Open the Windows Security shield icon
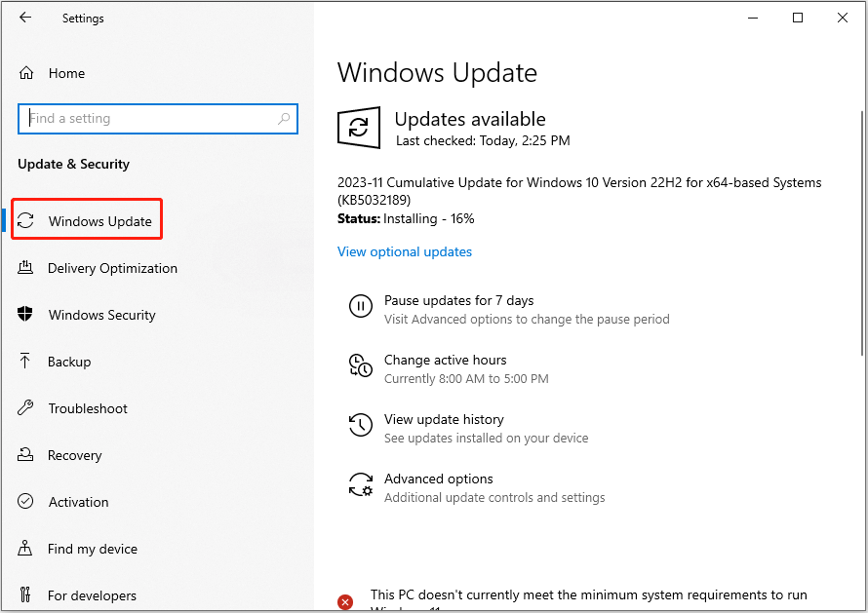The height and width of the screenshot is (613, 868). [x=25, y=314]
